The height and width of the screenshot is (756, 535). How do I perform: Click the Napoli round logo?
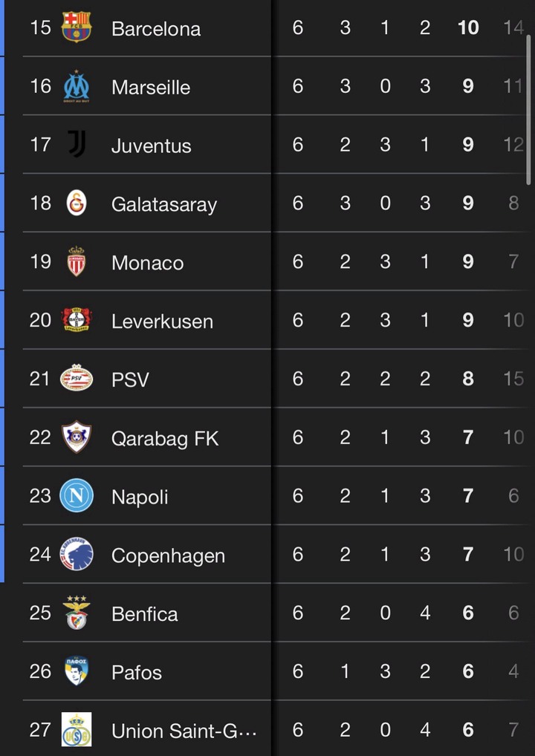[x=77, y=495]
